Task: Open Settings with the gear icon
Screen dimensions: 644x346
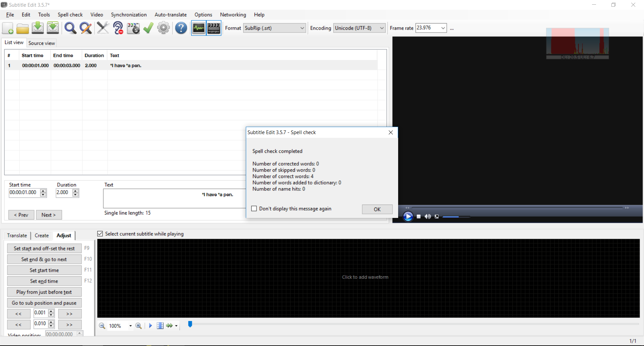Action: [x=163, y=28]
